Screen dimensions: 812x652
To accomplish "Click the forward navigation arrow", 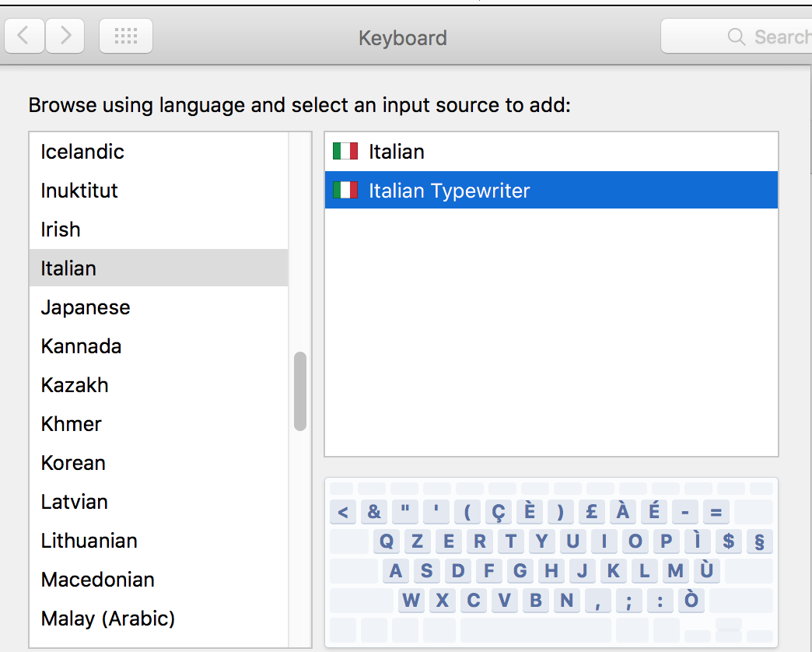I will (65, 36).
